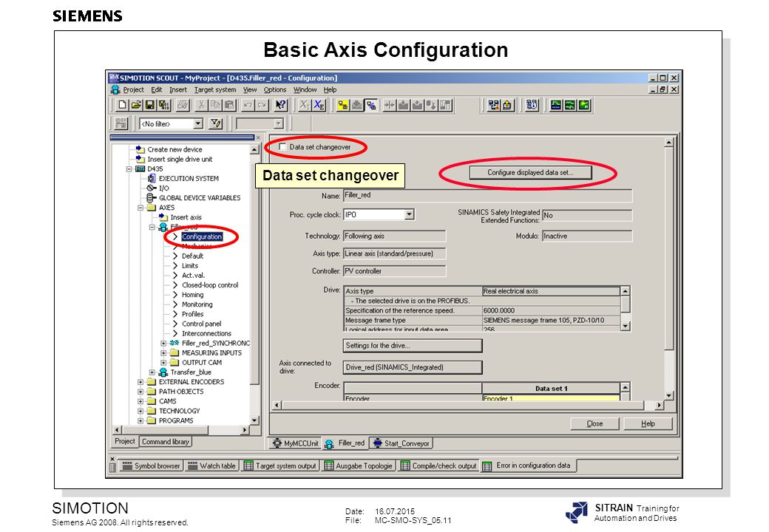Screen dimensions: 769x532
Task: Click the Redo arrow icon
Action: 262,106
